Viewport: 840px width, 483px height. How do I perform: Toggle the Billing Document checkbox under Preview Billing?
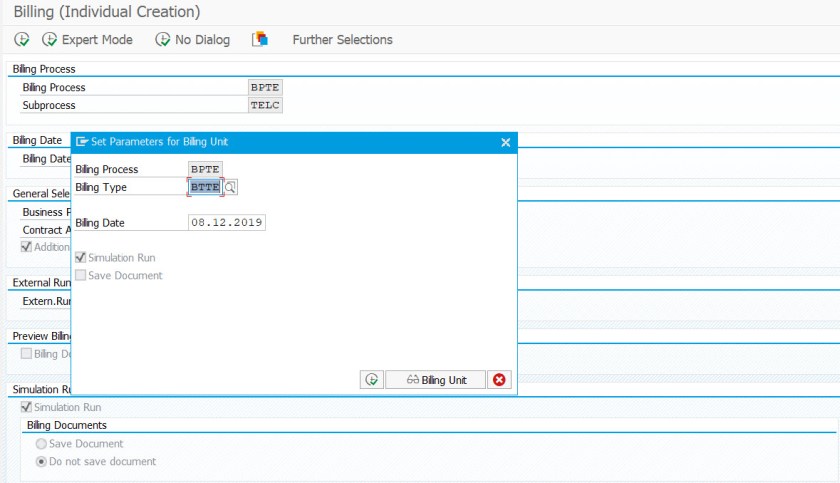click(26, 353)
